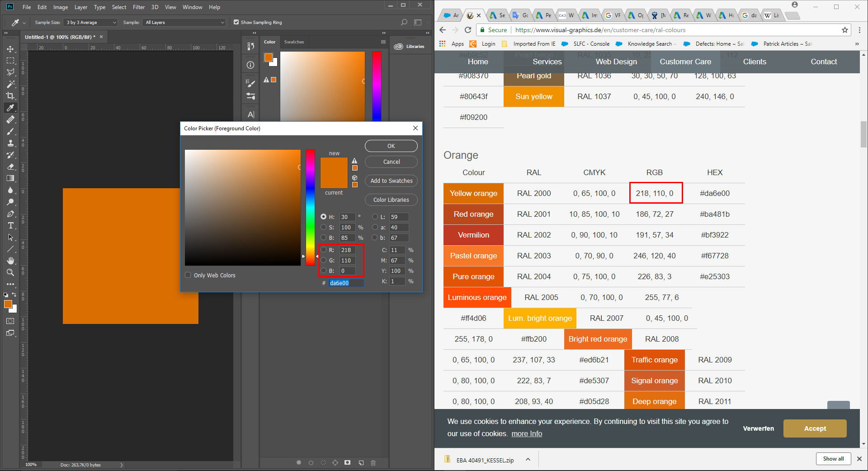Select the Horizontal Type tool

coord(10,225)
